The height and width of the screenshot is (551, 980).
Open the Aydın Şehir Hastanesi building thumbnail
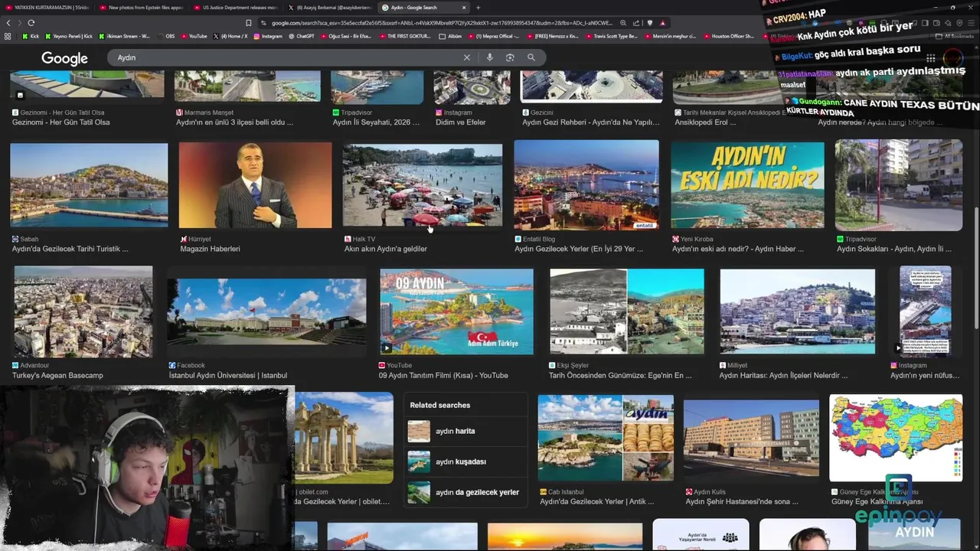click(751, 438)
